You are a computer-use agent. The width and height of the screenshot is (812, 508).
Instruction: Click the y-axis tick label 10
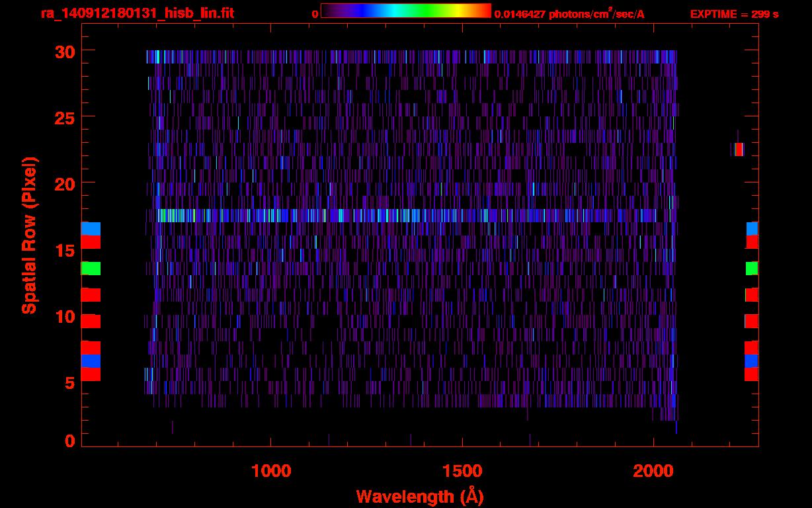[x=64, y=316]
